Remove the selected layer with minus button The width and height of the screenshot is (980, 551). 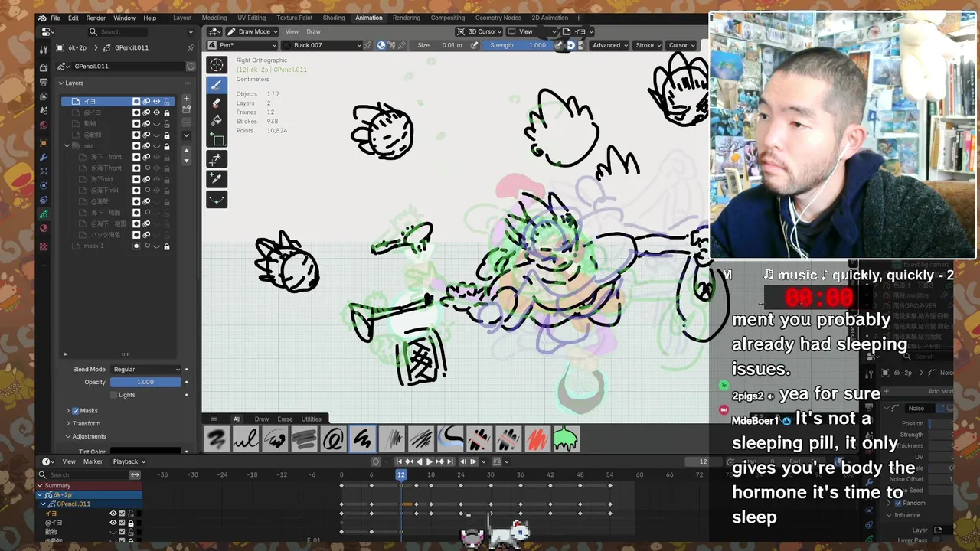tap(186, 122)
